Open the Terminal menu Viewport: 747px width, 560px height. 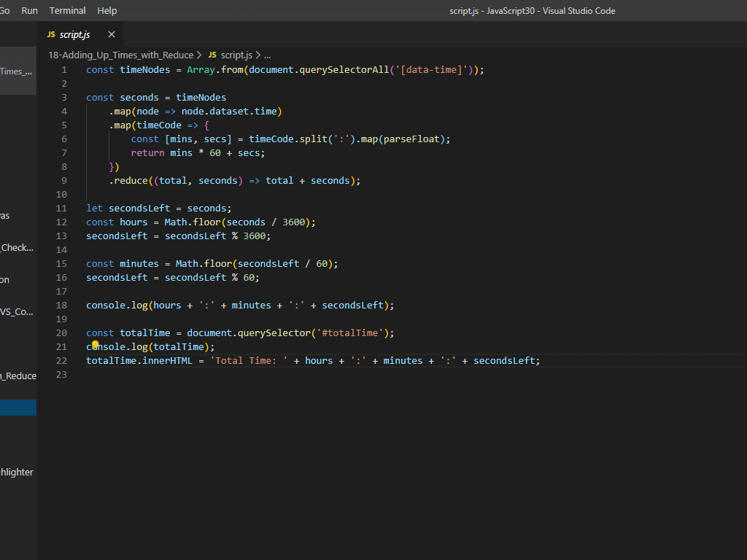pos(68,10)
